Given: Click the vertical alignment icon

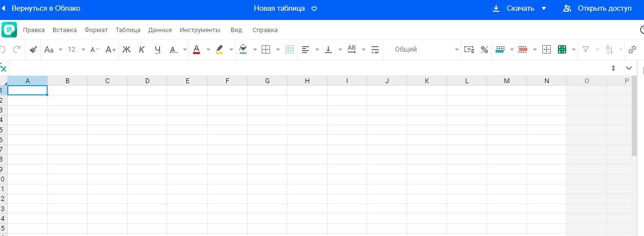Looking at the screenshot, I should click(328, 49).
